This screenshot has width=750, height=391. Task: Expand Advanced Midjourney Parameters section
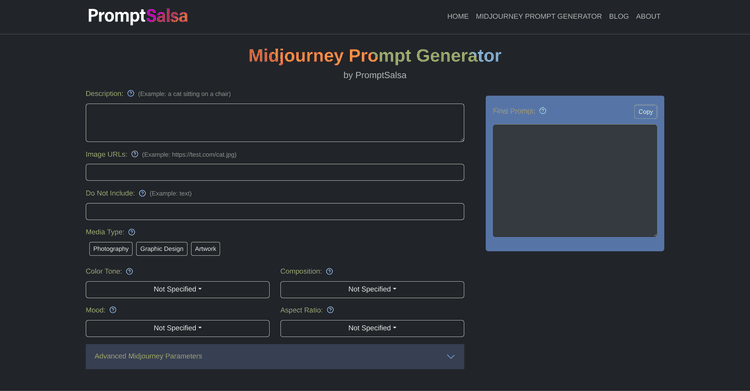275,357
